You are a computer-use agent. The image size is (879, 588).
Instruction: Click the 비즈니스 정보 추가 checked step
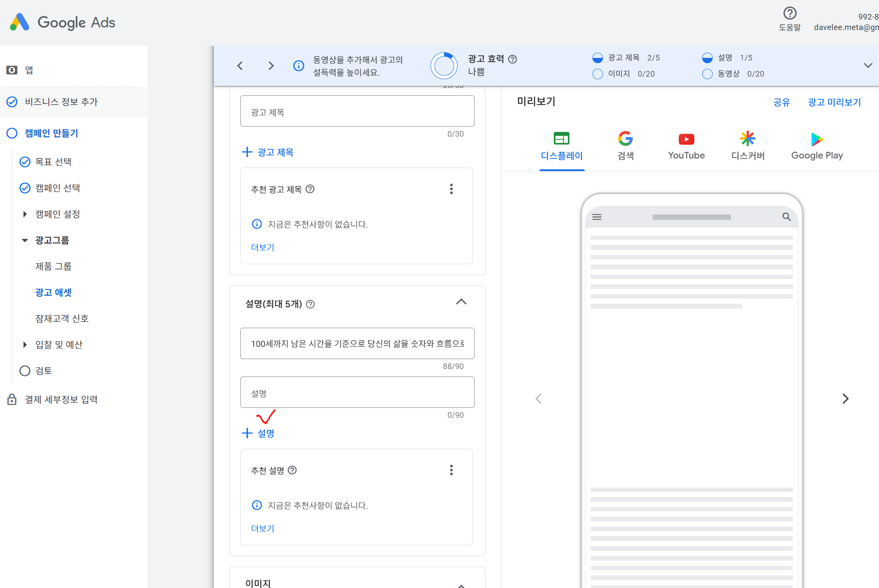click(61, 102)
